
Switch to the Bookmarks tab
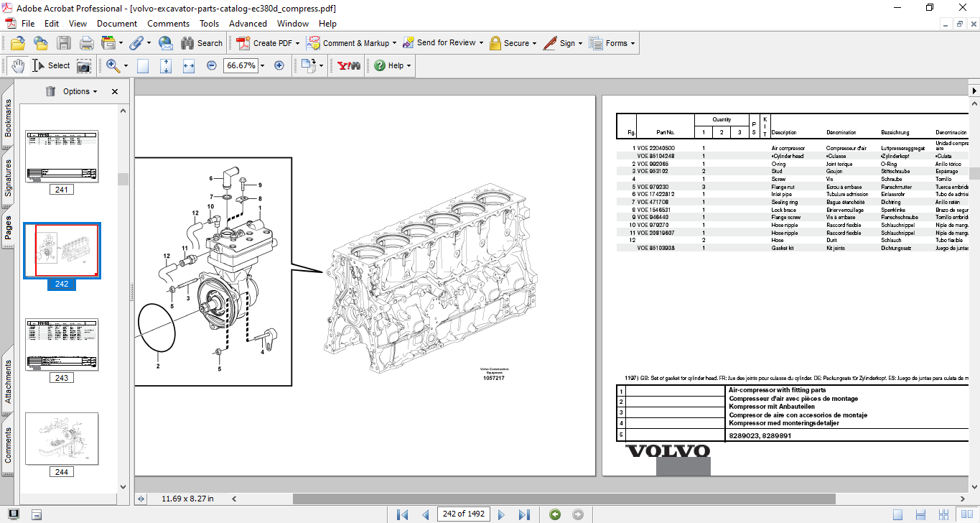click(x=8, y=118)
